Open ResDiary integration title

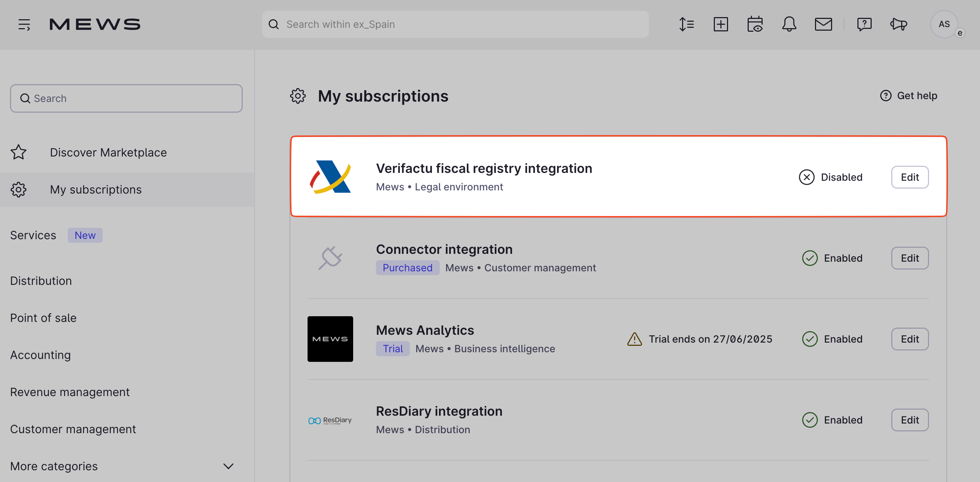[439, 411]
